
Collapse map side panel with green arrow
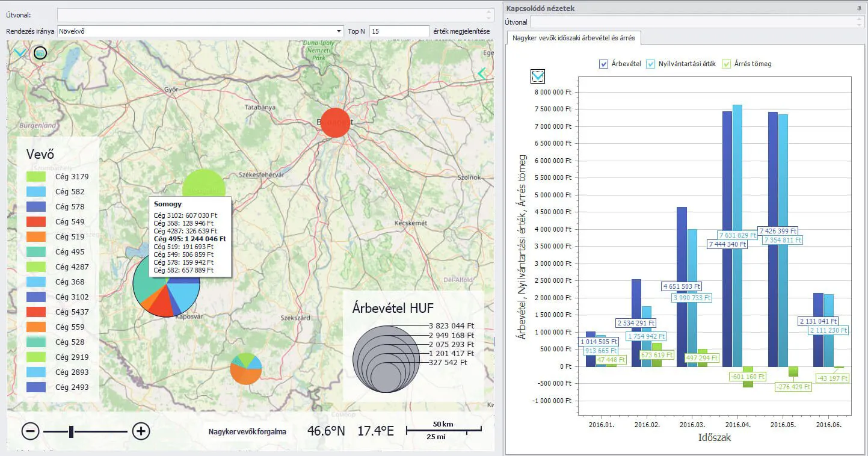point(481,73)
